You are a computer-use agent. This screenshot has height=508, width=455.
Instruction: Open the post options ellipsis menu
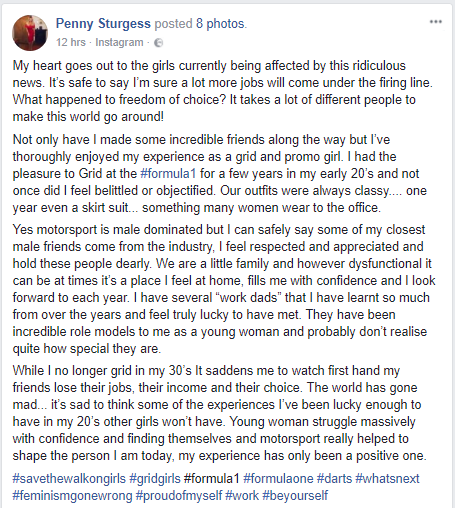pos(436,22)
